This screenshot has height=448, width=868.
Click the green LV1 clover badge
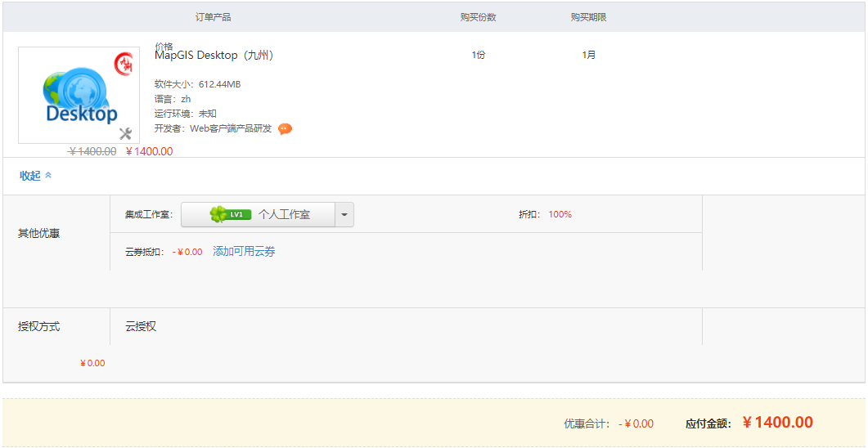pos(231,214)
